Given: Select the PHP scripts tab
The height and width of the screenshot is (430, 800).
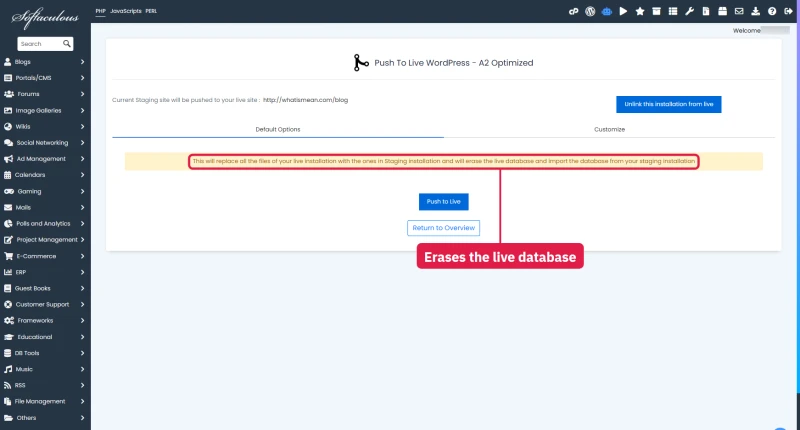Looking at the screenshot, I should 101,11.
